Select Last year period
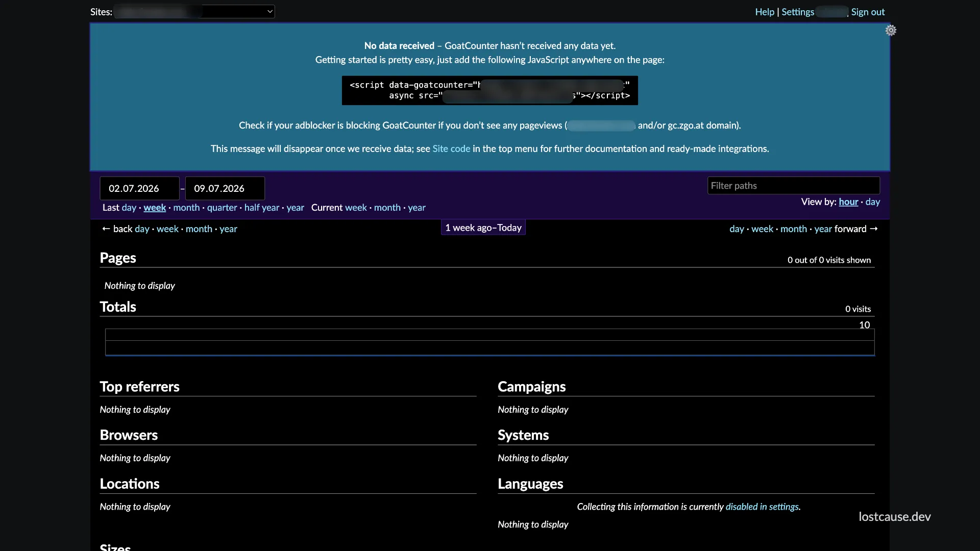The height and width of the screenshot is (551, 980). point(295,208)
